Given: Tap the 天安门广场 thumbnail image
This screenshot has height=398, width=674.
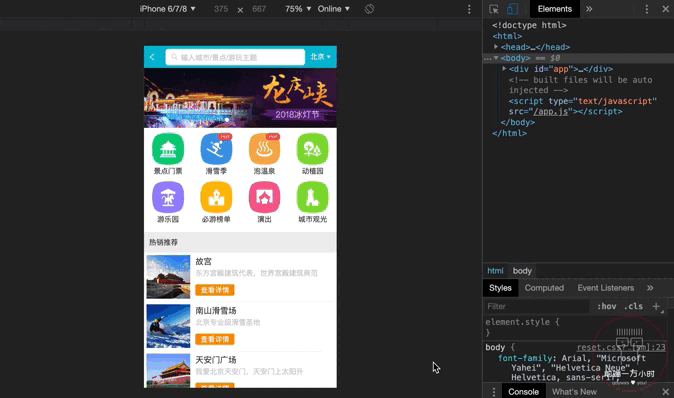Looking at the screenshot, I should 168,370.
